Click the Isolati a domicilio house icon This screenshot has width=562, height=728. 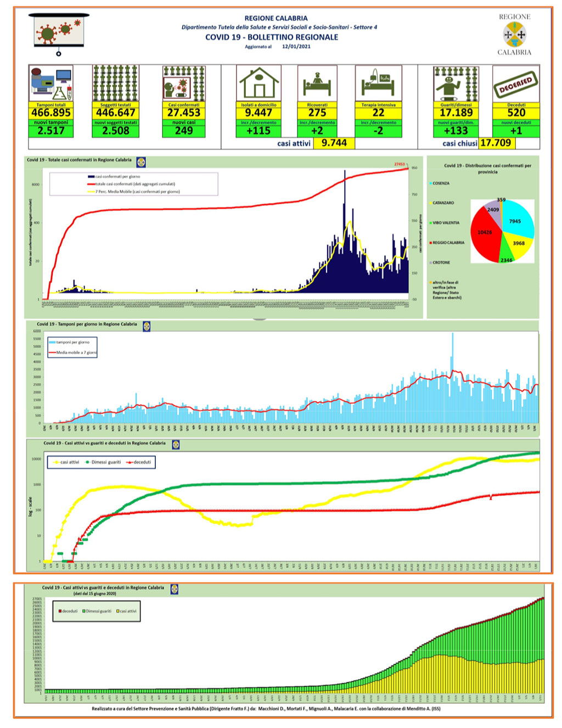[x=258, y=84]
